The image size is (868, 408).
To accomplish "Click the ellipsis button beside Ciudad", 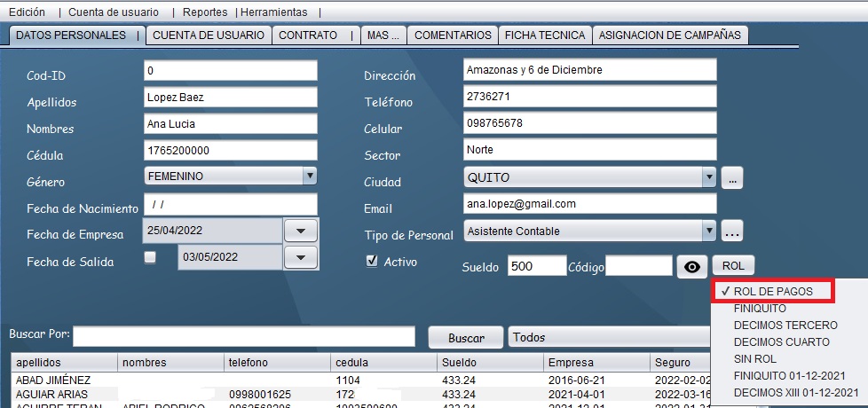I will pos(731,177).
